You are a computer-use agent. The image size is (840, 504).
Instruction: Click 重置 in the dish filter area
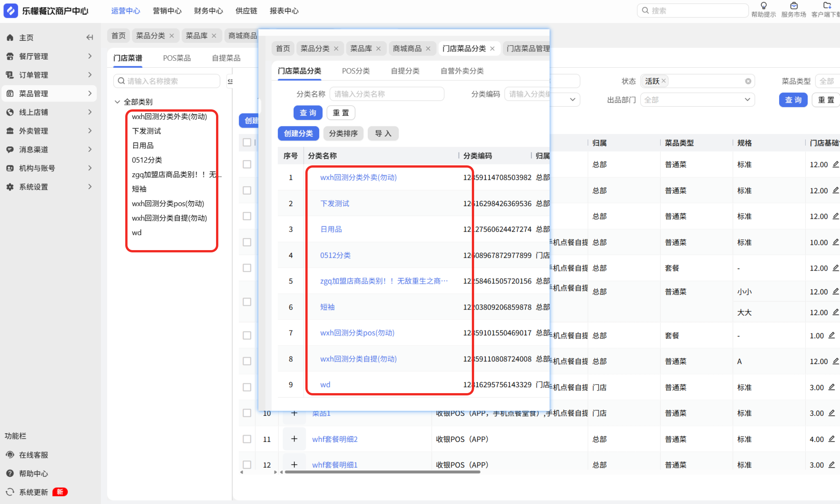(826, 100)
